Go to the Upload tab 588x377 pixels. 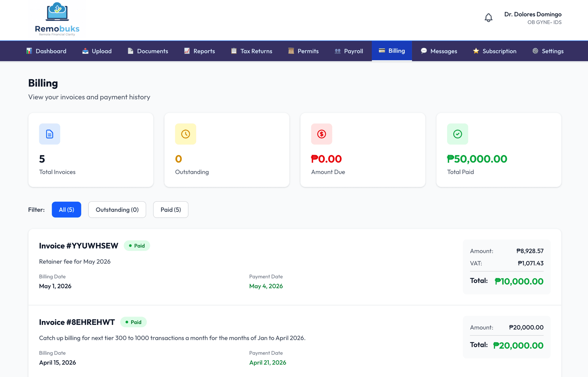[x=97, y=51]
